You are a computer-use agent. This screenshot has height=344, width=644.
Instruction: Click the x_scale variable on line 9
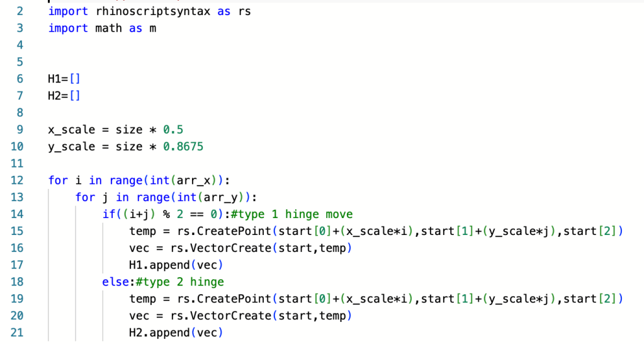click(71, 130)
